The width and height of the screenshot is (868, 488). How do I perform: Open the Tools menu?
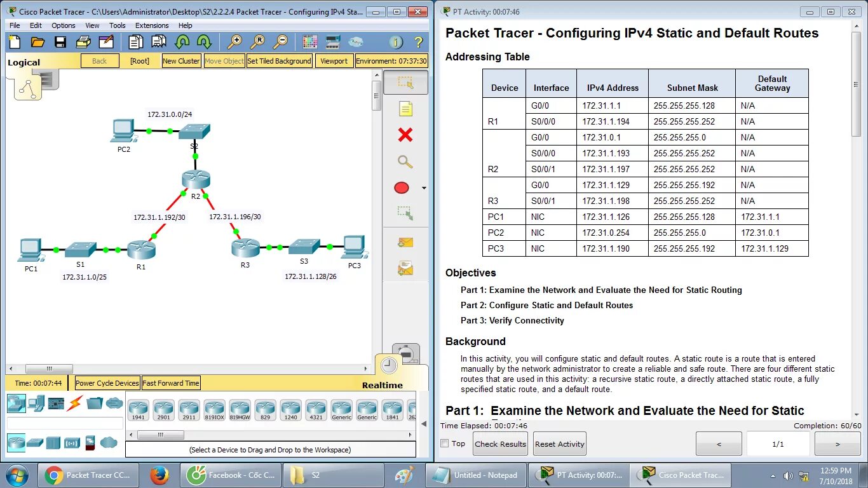118,25
